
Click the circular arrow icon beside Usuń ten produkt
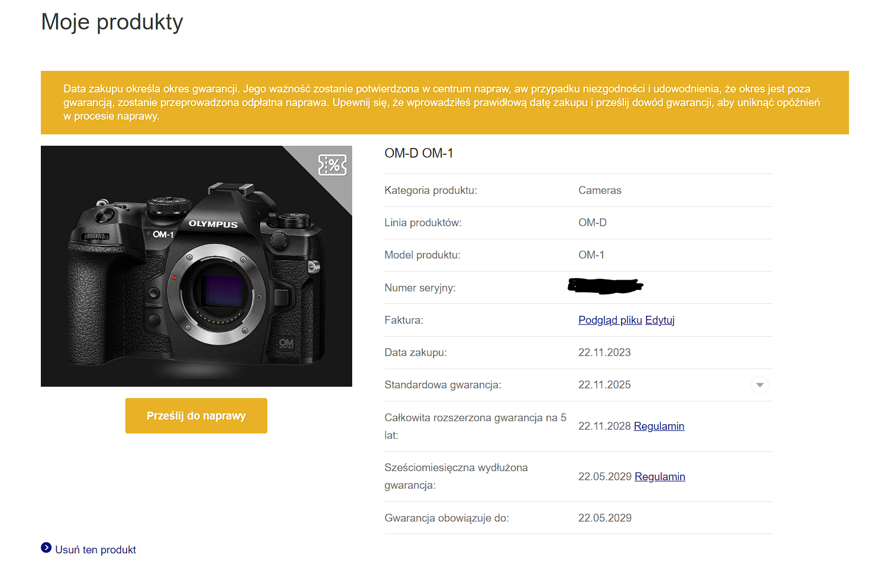coord(46,548)
